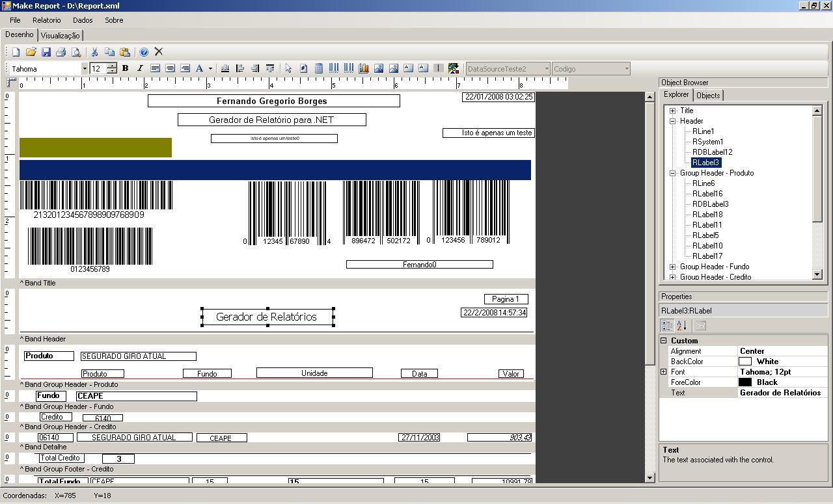The height and width of the screenshot is (504, 833).
Task: Save the report with the floppy disk icon
Action: pyautogui.click(x=46, y=52)
